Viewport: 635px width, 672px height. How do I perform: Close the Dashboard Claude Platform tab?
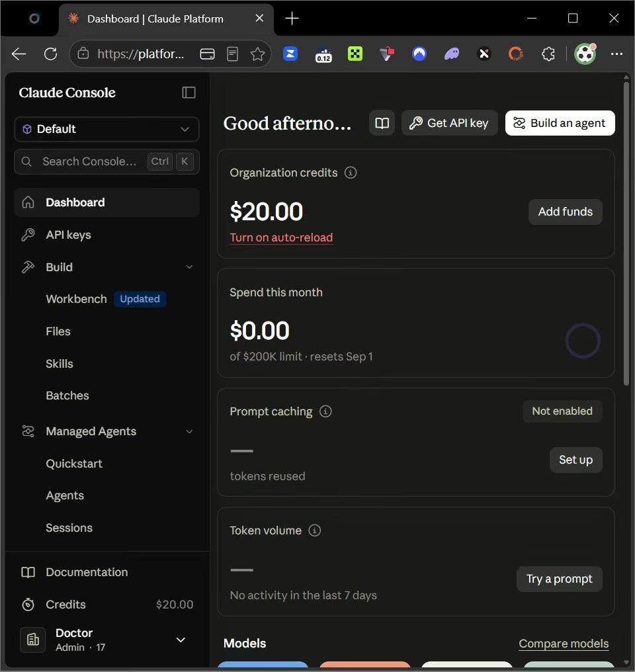coord(259,19)
